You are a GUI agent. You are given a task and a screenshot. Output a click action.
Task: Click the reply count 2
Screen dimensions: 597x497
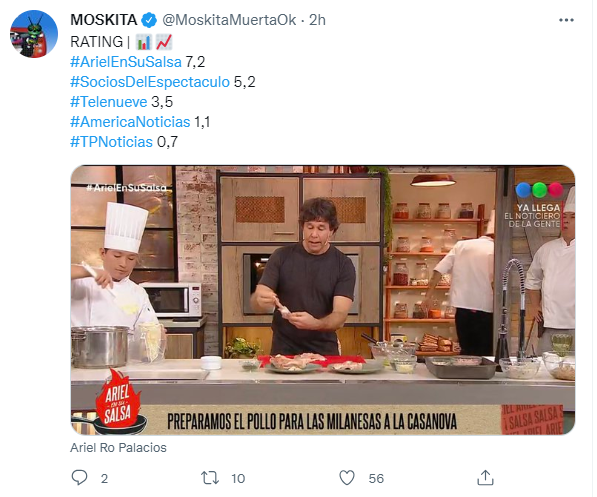pos(104,478)
